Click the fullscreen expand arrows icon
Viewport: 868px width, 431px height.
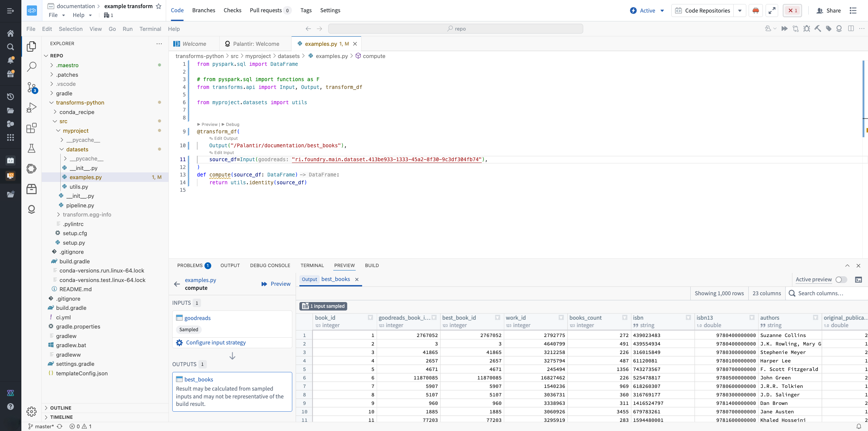772,11
